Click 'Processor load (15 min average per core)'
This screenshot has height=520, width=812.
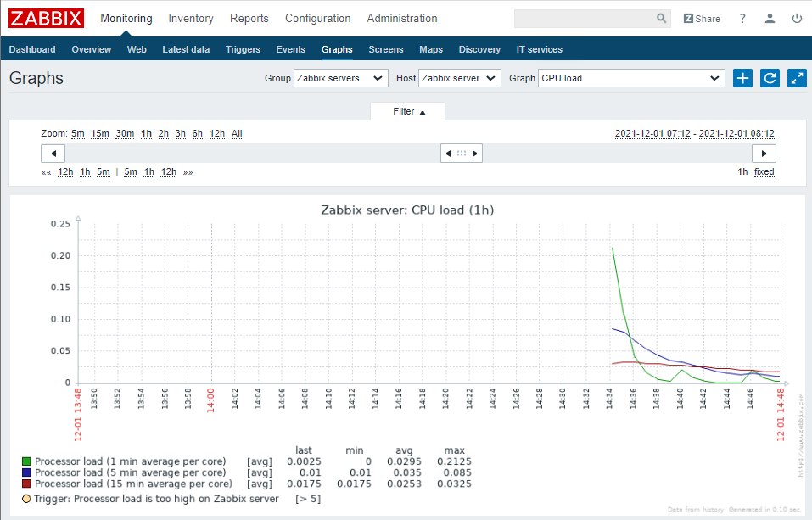[133, 484]
